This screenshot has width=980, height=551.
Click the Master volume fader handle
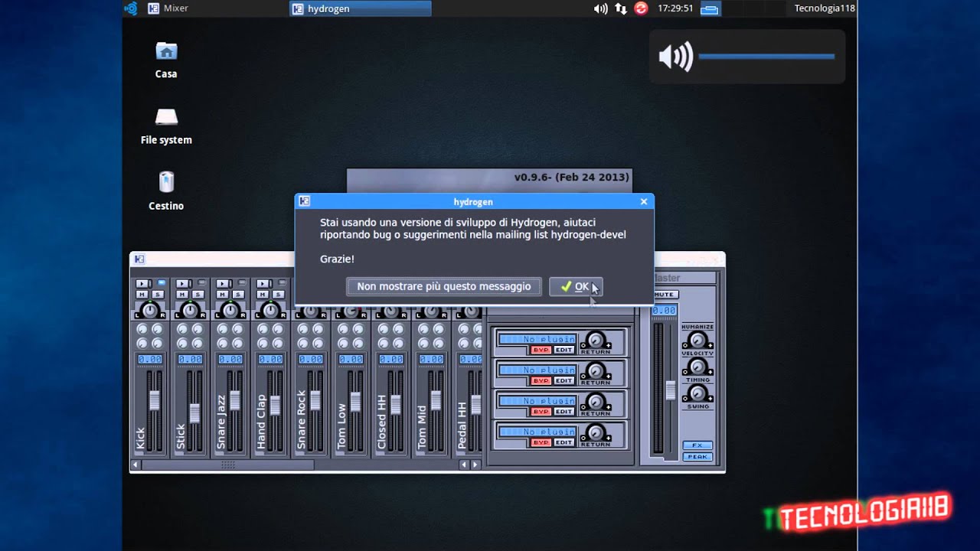671,390
